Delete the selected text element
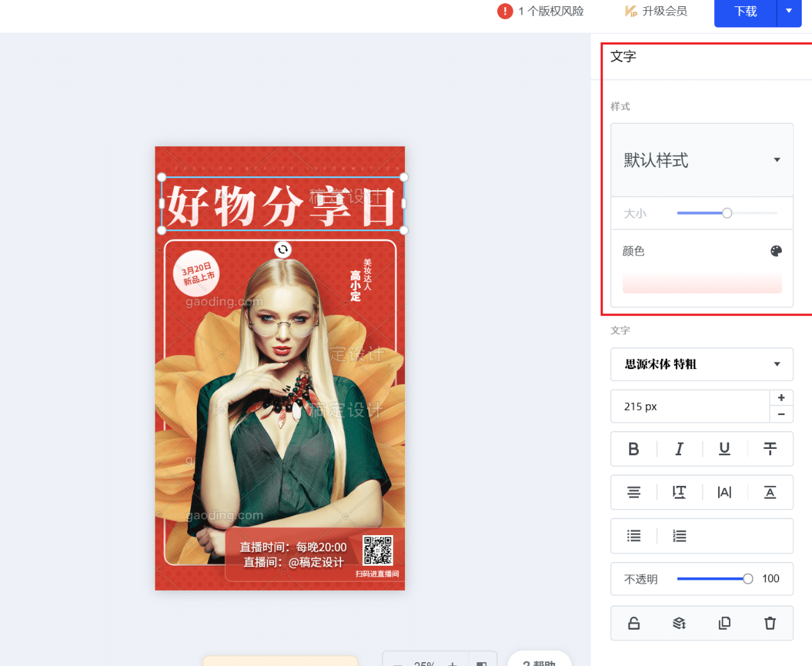The height and width of the screenshot is (666, 812). 770,623
